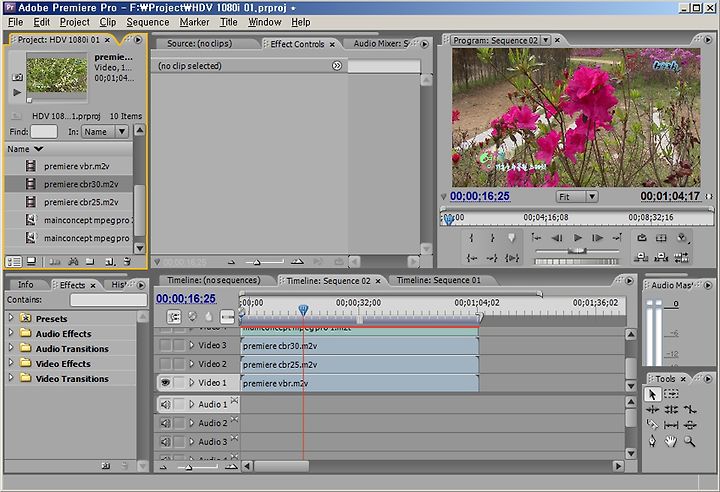Viewport: 720px width, 492px height.
Task: Step back one frame in Program monitor
Action: (557, 238)
